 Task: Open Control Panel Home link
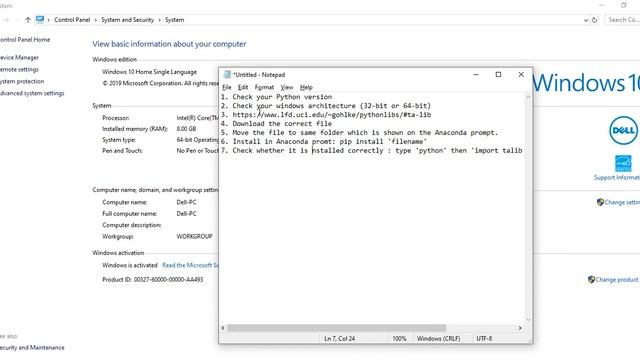coord(24,40)
